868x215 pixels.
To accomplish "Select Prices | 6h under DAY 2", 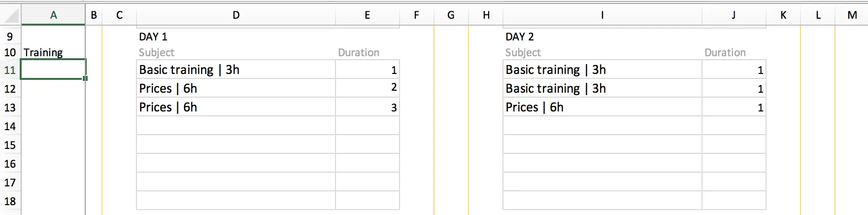I will 534,107.
